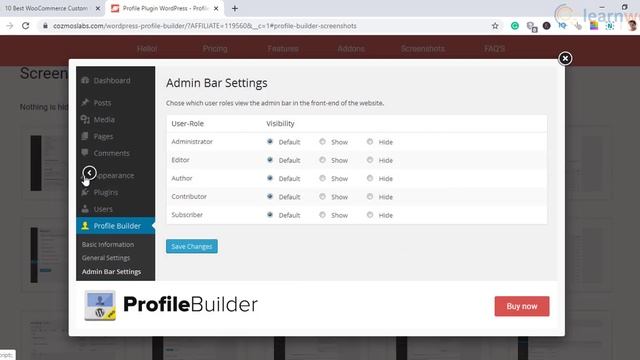Go to Screenshots in site navigation
Viewport: 640px width, 360px height.
(422, 49)
